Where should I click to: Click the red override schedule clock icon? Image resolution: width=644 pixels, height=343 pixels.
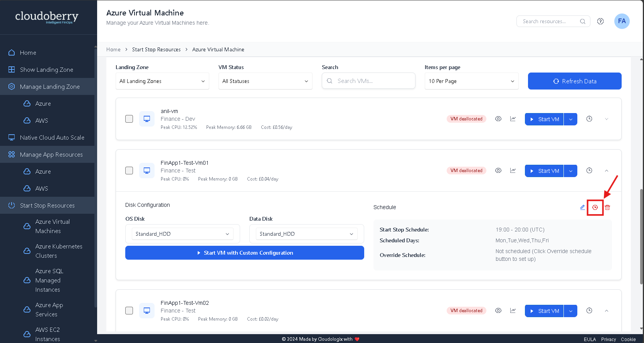[x=595, y=208]
